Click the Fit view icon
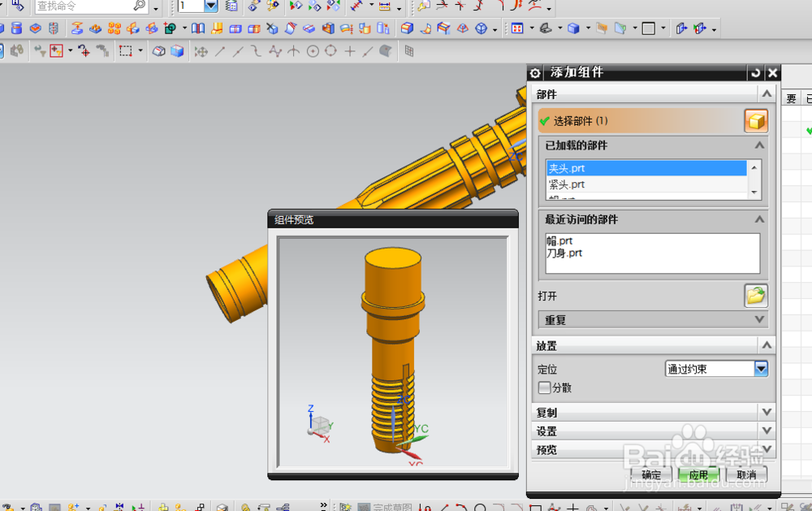The image size is (812, 511). pyautogui.click(x=516, y=28)
